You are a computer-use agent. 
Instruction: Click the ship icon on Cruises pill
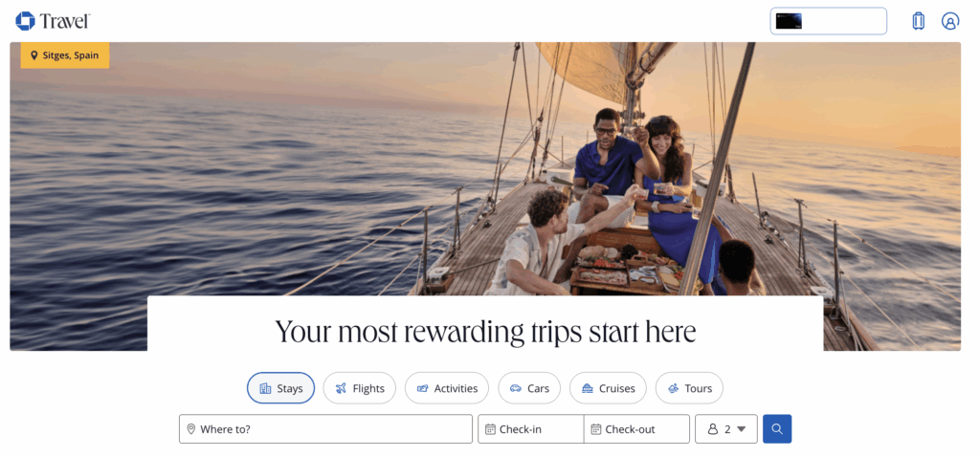coord(587,388)
